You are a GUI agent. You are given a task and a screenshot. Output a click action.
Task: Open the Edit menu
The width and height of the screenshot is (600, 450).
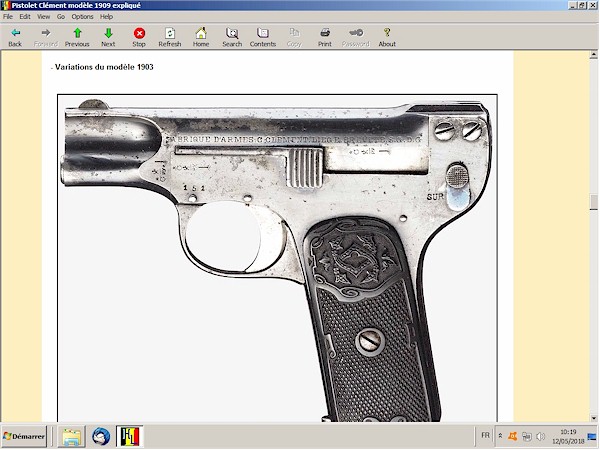[x=25, y=16]
